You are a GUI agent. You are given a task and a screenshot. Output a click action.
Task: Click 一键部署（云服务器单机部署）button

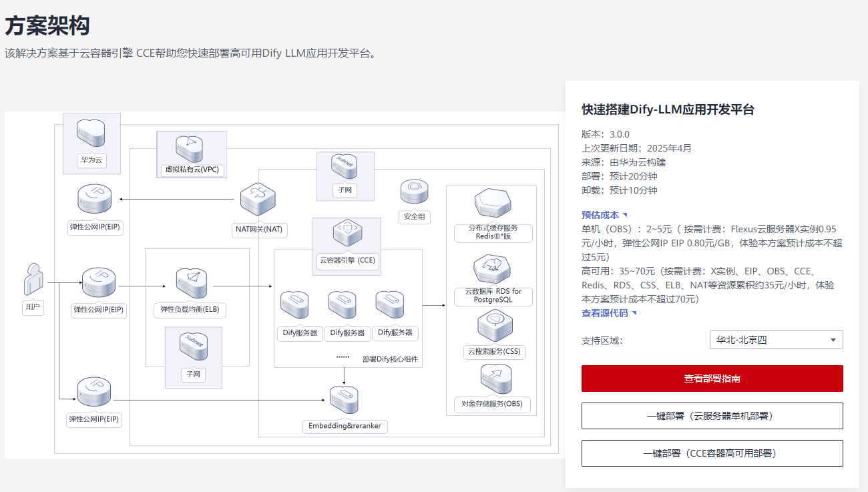coord(712,416)
